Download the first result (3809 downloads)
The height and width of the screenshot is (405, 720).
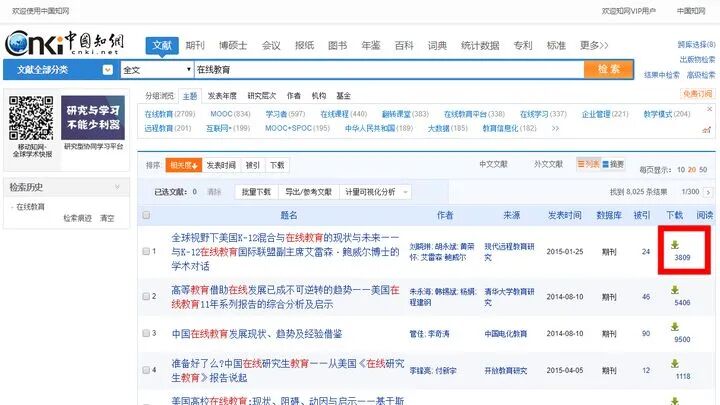click(x=675, y=245)
